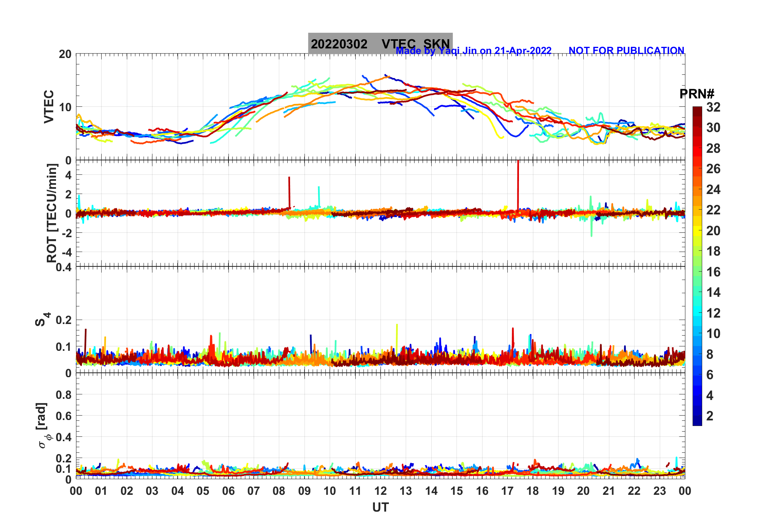Viewport: 761px width, 532px height.
Task: Click the 0.2 tick on the S4 axis
Action: pyautogui.click(x=64, y=320)
